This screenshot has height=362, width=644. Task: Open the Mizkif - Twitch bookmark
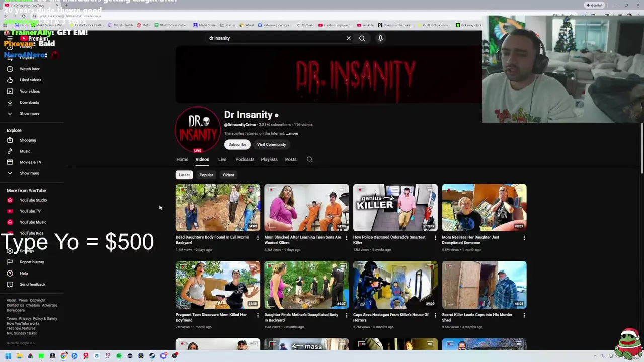click(120, 25)
